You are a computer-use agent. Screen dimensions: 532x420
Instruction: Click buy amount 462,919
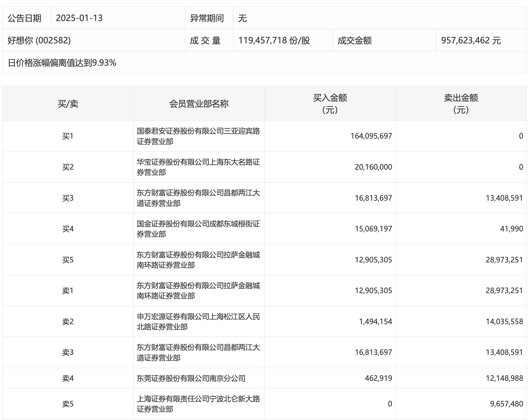378,378
